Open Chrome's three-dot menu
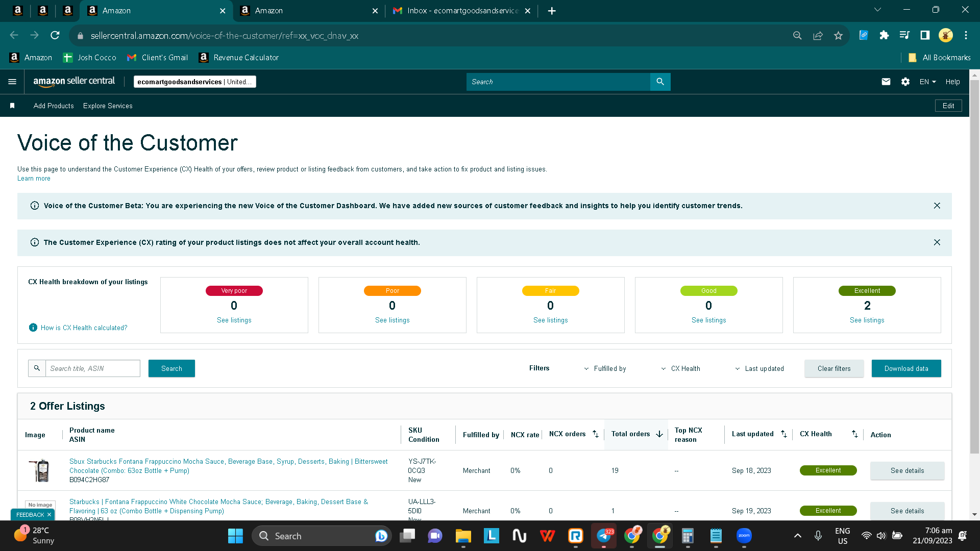The width and height of the screenshot is (980, 551). (x=966, y=35)
